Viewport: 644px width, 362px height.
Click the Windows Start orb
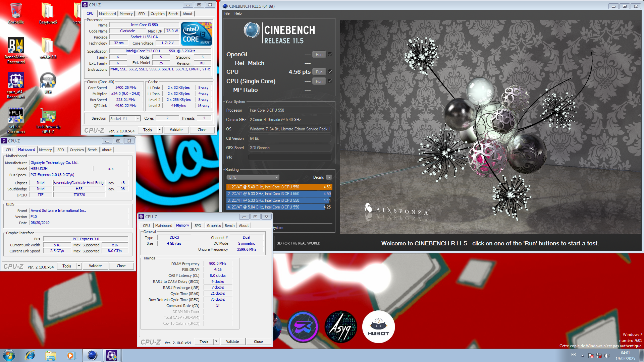[9, 355]
